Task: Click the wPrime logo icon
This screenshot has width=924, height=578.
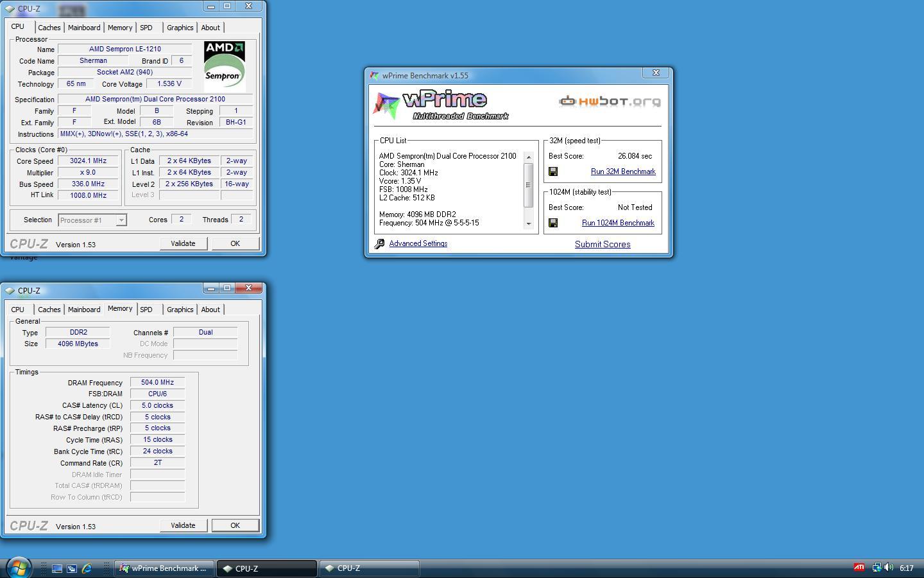Action: pos(386,106)
